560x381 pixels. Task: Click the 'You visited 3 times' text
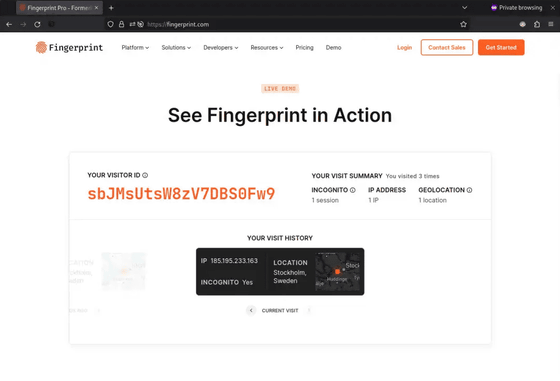(x=412, y=176)
